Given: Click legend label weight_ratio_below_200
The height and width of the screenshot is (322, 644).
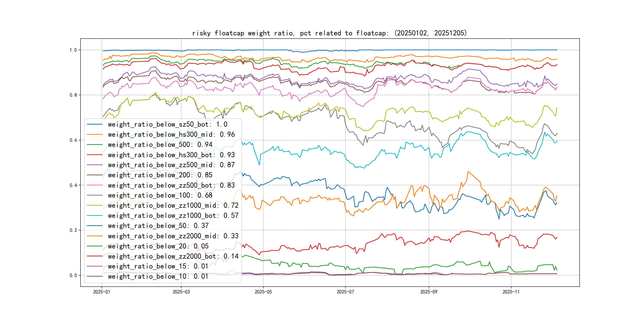Looking at the screenshot, I should tap(160, 175).
